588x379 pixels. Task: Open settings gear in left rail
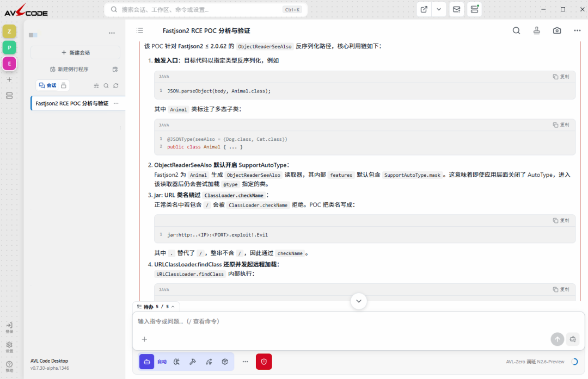click(x=9, y=347)
